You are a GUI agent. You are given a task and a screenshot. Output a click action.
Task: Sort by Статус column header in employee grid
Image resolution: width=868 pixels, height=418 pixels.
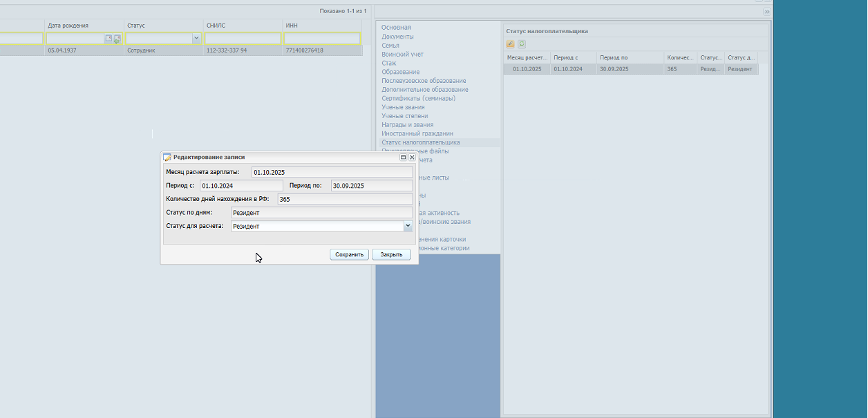tap(164, 26)
